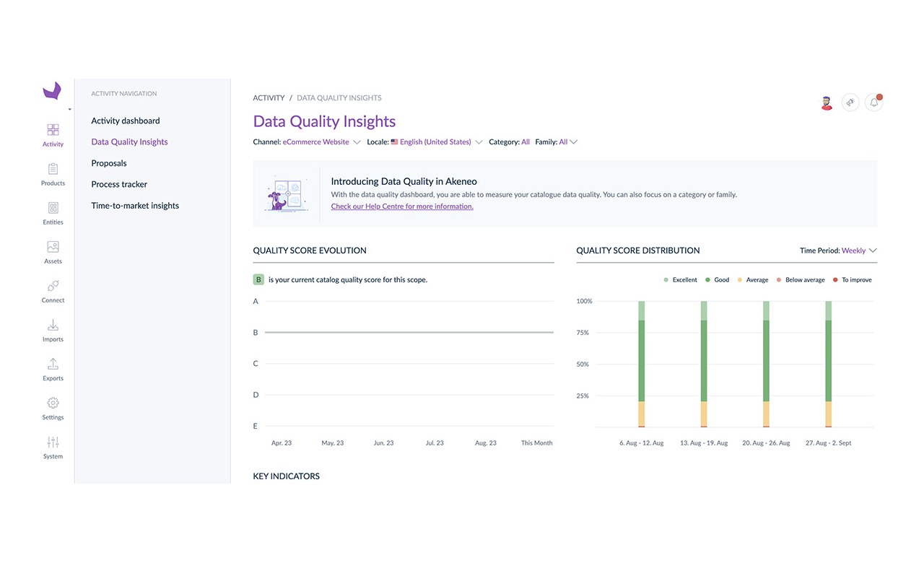The image size is (924, 563).
Task: Click the 100% axis label
Action: pyautogui.click(x=584, y=301)
